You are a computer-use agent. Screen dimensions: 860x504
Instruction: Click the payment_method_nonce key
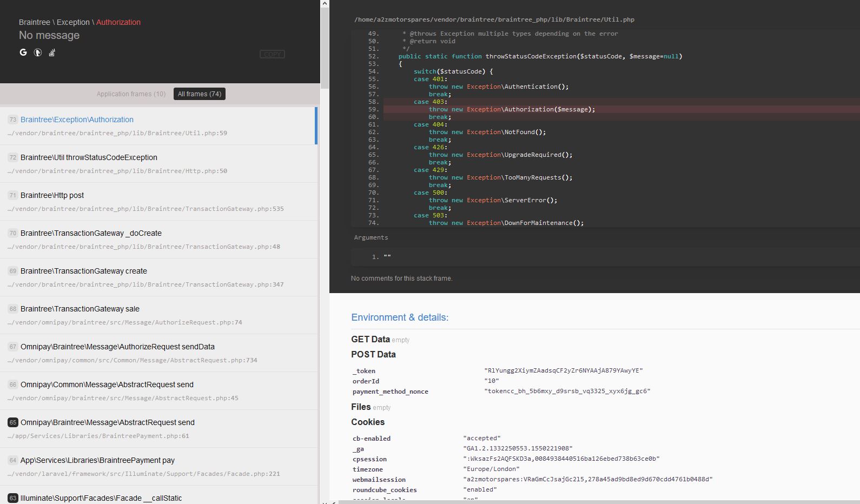tap(390, 392)
